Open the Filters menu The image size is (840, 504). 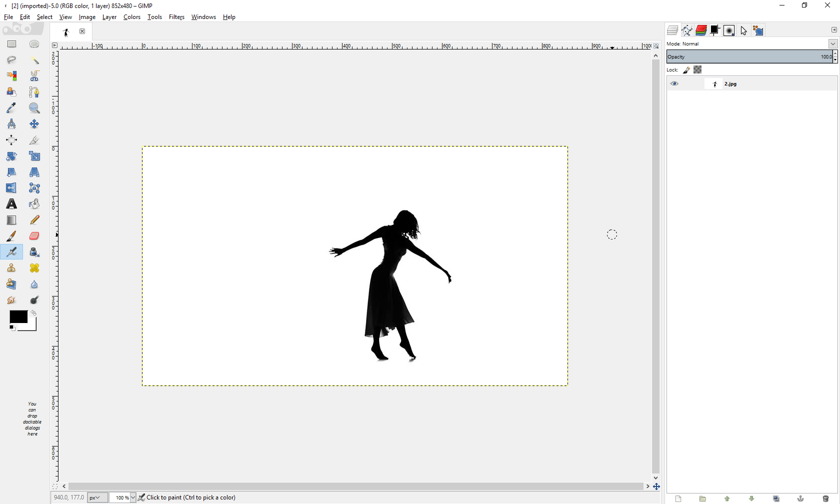click(x=176, y=17)
